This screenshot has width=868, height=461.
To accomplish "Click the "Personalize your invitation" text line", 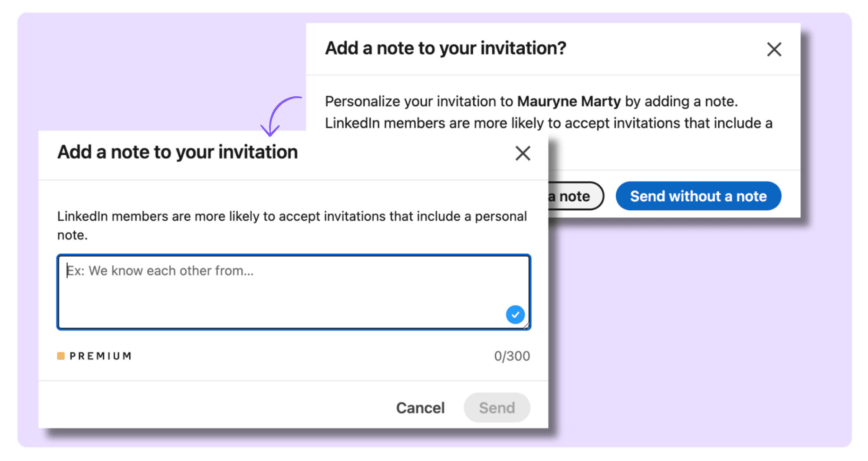I will coord(531,101).
